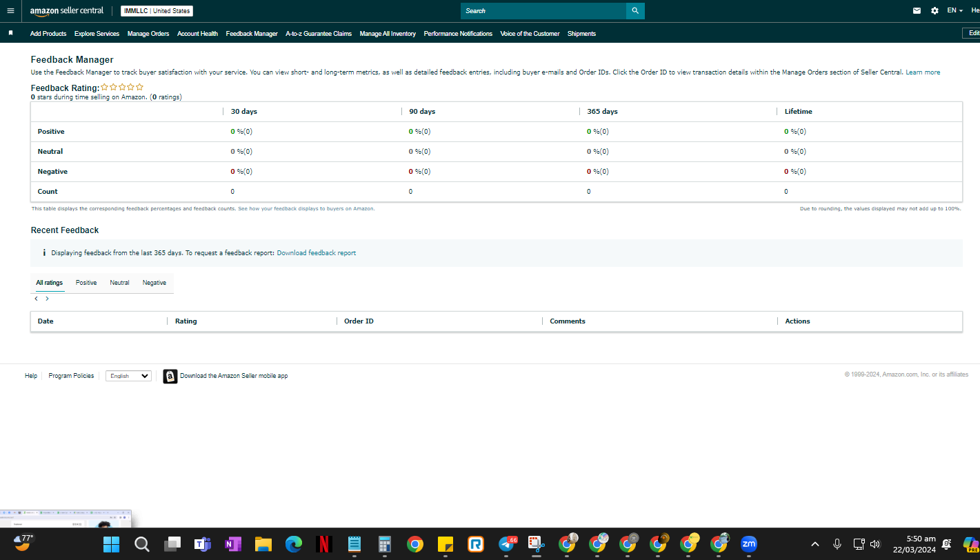Select the Neutral feedback tab
The height and width of the screenshot is (560, 980).
[x=119, y=283]
